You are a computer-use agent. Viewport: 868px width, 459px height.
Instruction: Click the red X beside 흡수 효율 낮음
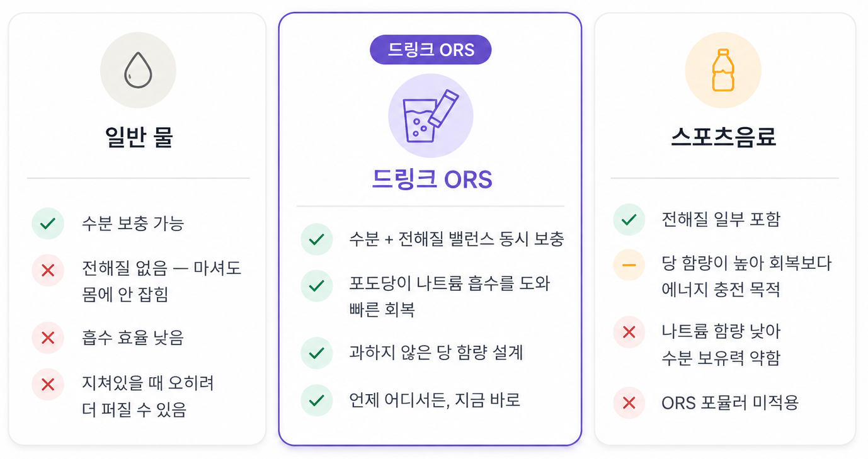(48, 337)
